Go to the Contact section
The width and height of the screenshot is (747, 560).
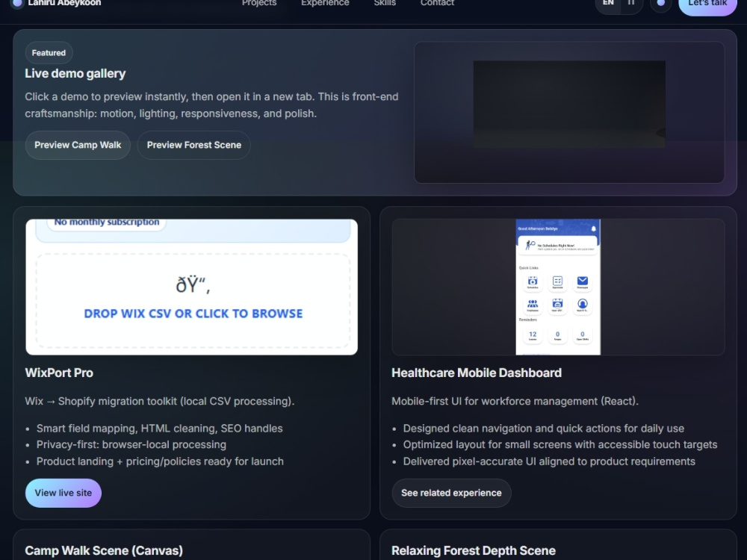(x=437, y=3)
